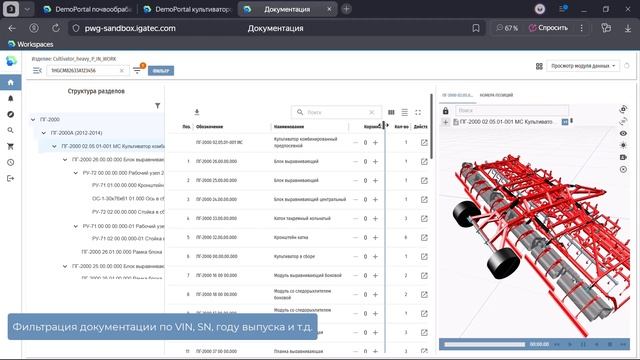Open the modules grid icon near the dropdown
This screenshot has height=360, width=640.
(x=539, y=66)
